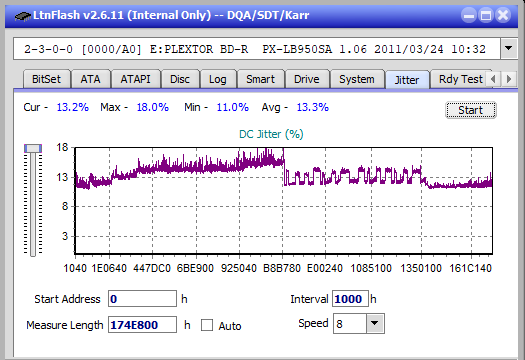This screenshot has width=525, height=360.
Task: Click the B8B780 axis label
Action: (282, 268)
